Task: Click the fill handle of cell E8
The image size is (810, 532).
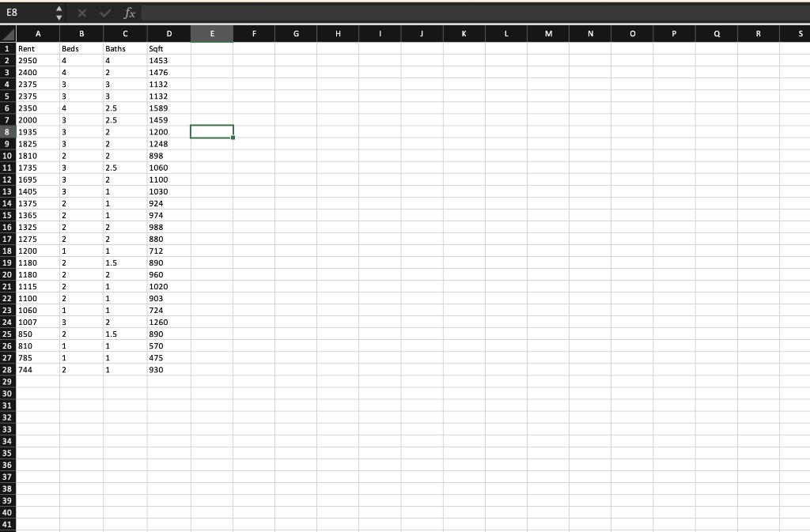Action: [233, 138]
